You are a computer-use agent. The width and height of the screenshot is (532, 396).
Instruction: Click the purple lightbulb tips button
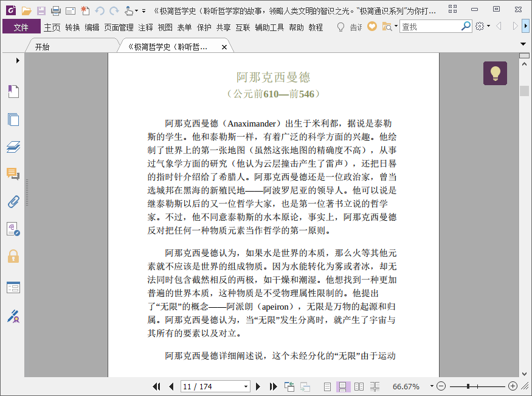tap(496, 73)
